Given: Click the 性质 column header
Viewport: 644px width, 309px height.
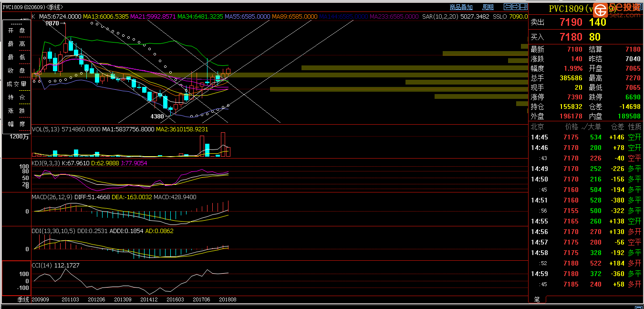Looking at the screenshot, I should point(635,127).
